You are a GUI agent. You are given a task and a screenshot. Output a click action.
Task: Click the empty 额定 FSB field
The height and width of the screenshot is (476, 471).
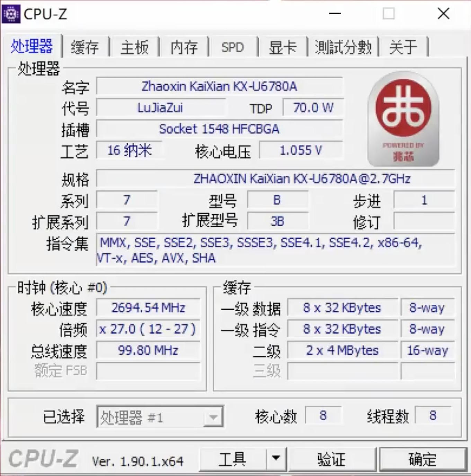tap(148, 371)
